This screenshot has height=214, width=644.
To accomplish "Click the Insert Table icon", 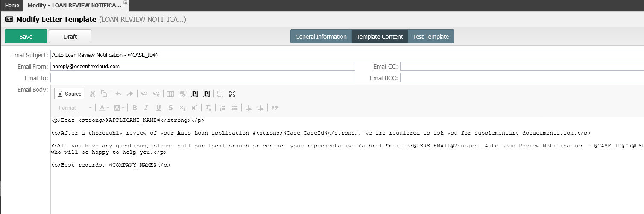I will pyautogui.click(x=170, y=94).
